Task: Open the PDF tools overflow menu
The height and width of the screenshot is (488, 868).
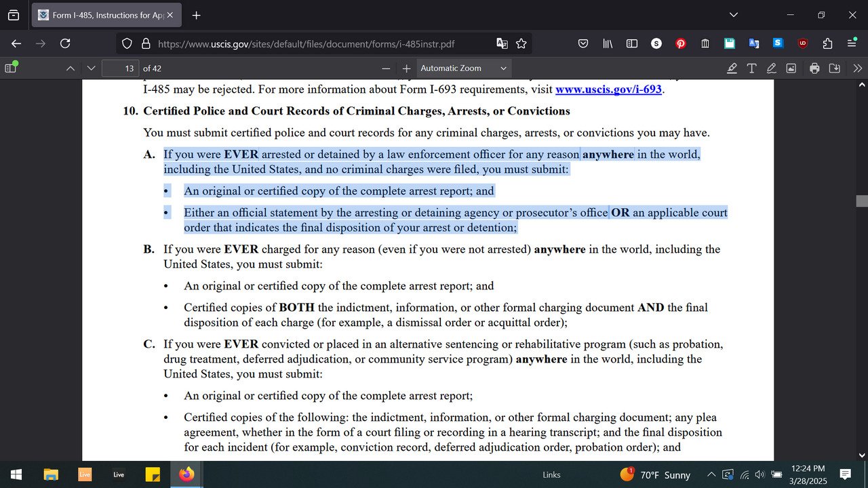Action: 857,68
